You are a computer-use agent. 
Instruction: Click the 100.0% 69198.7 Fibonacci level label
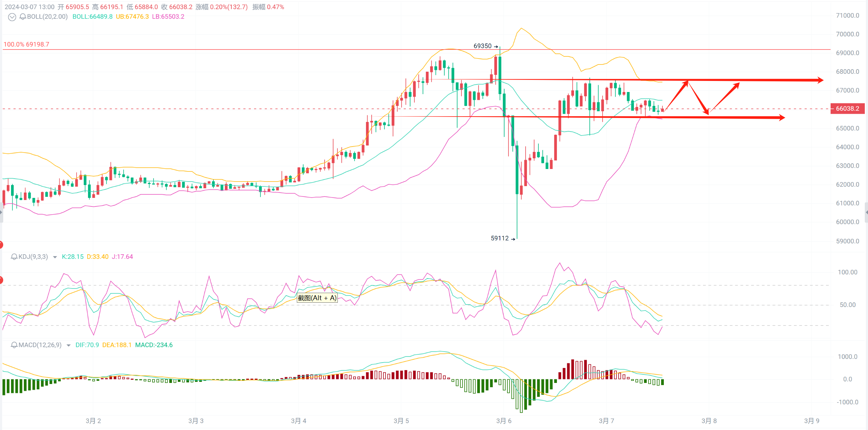26,45
